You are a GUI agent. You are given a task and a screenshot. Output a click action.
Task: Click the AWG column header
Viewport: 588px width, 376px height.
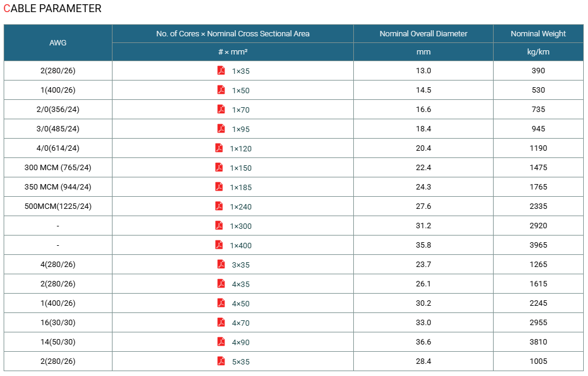[57, 43]
